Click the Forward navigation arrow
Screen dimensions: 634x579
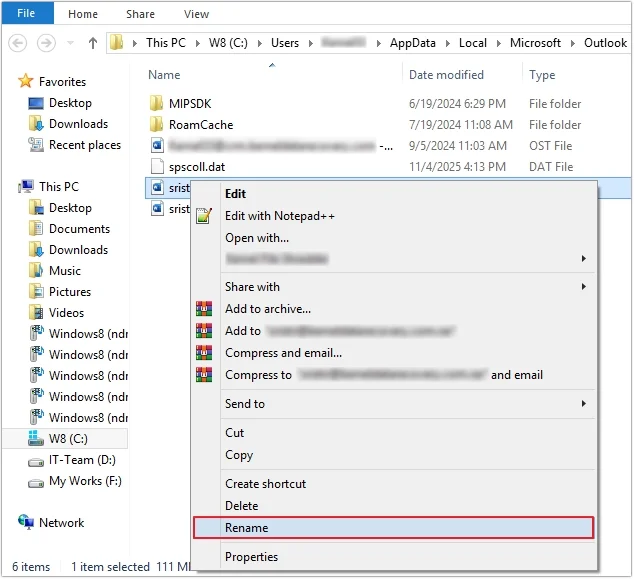46,43
